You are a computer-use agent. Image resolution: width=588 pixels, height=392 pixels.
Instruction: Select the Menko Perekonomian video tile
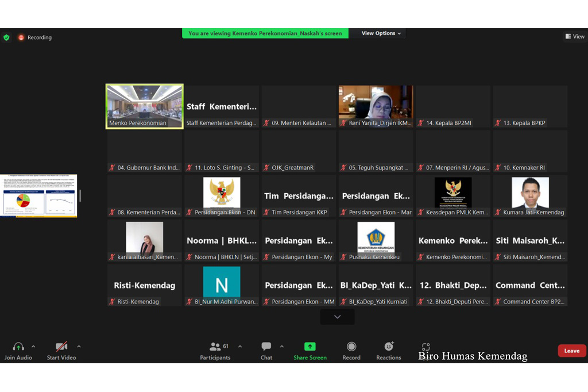145,106
